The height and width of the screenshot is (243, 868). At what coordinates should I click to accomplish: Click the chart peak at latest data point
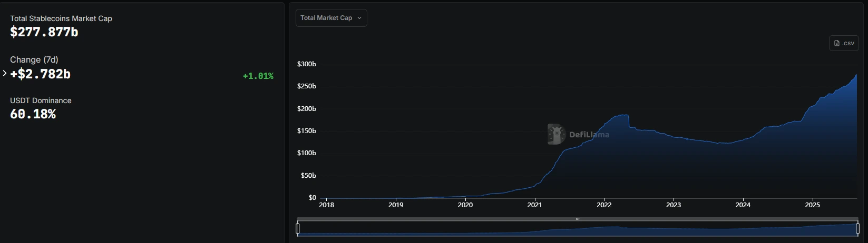[x=856, y=75]
